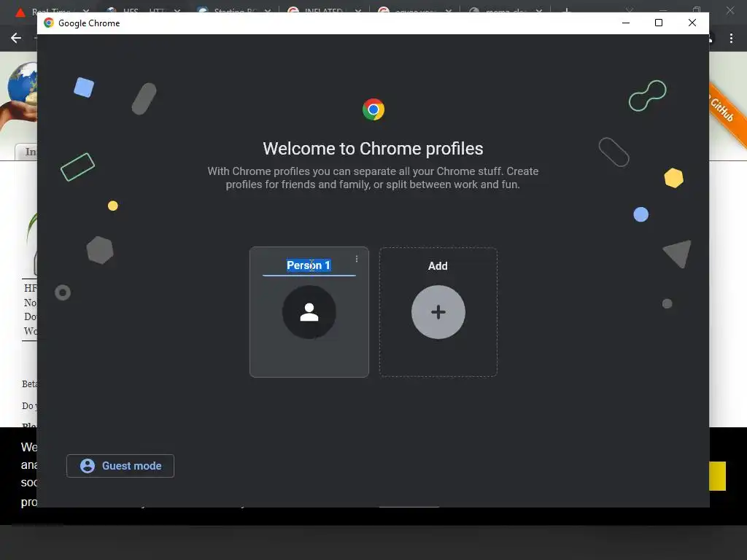The image size is (747, 560).
Task: Open the Person 1 three-dot options menu
Action: tap(356, 259)
